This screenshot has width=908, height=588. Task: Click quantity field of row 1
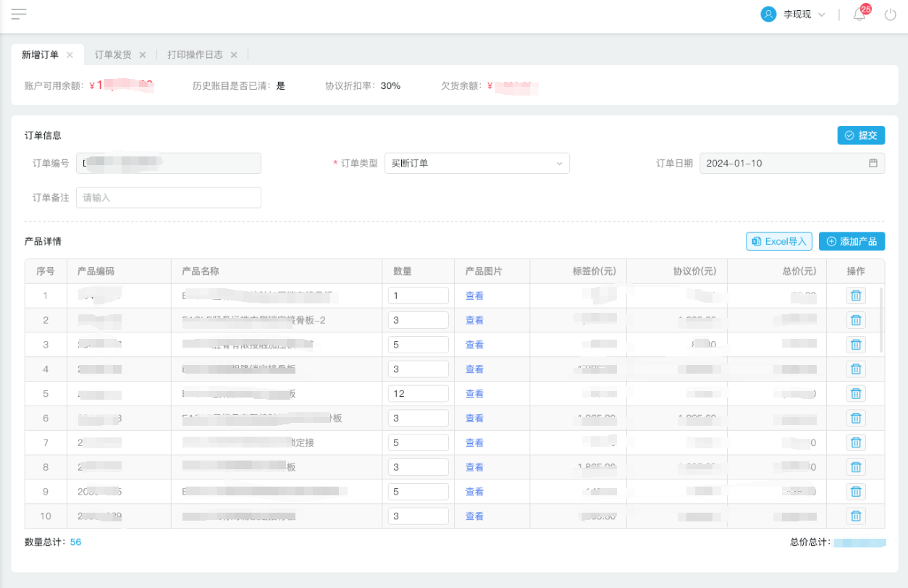click(x=419, y=295)
